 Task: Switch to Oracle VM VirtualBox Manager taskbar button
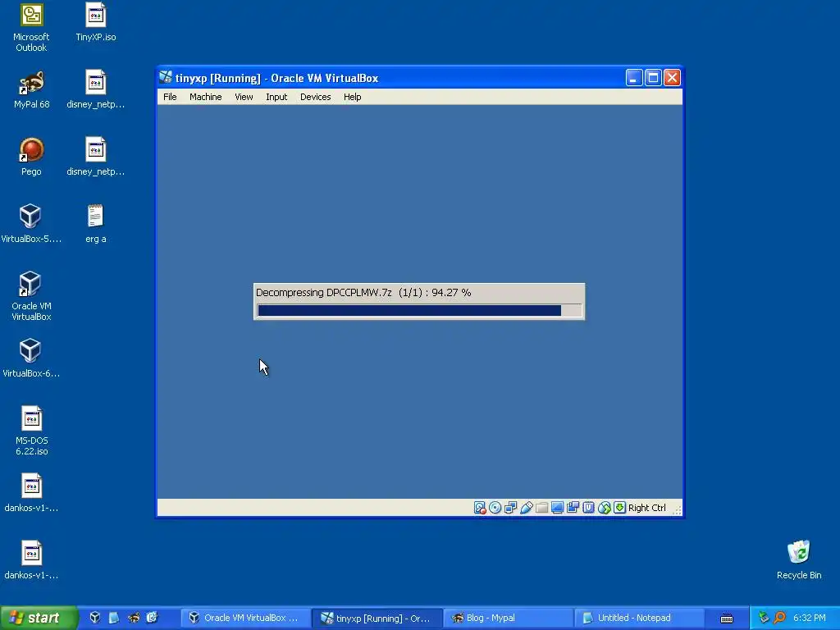245,618
